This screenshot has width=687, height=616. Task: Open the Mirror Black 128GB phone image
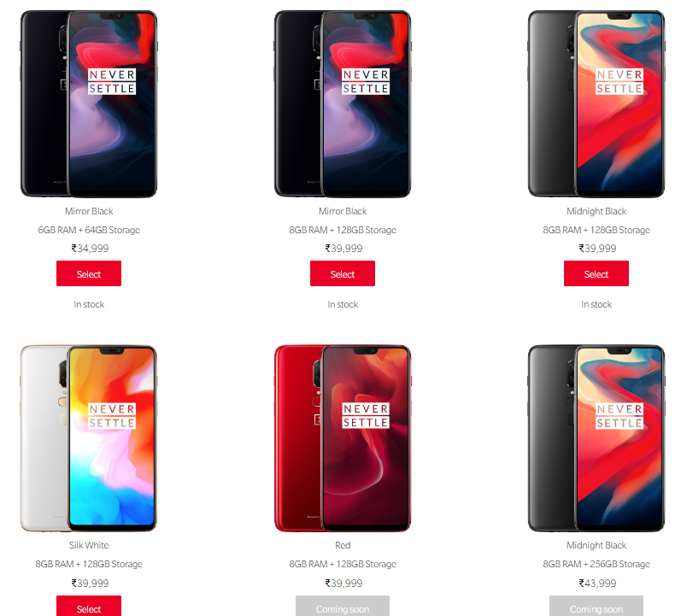342,104
